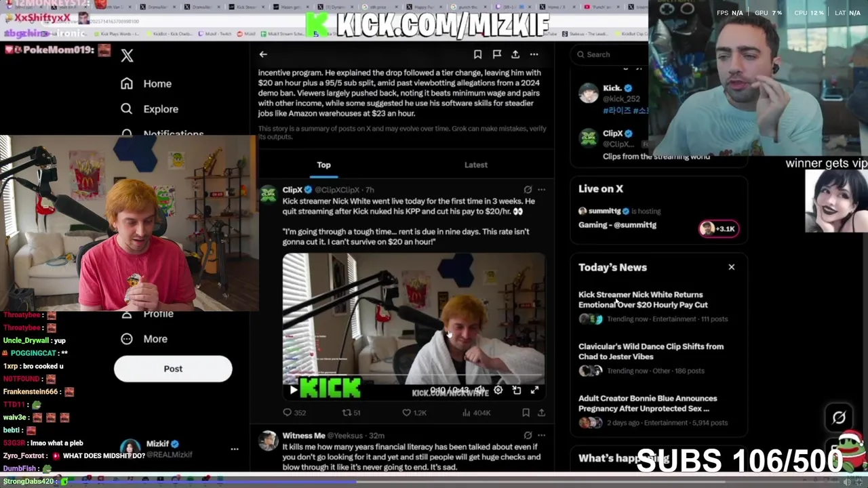
Task: Click the flag icon in the header
Action: click(x=496, y=54)
